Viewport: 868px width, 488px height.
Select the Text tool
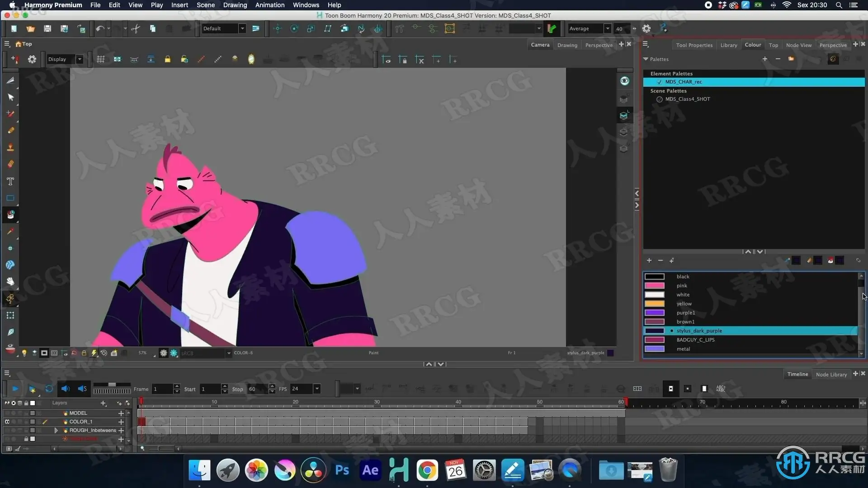click(10, 181)
